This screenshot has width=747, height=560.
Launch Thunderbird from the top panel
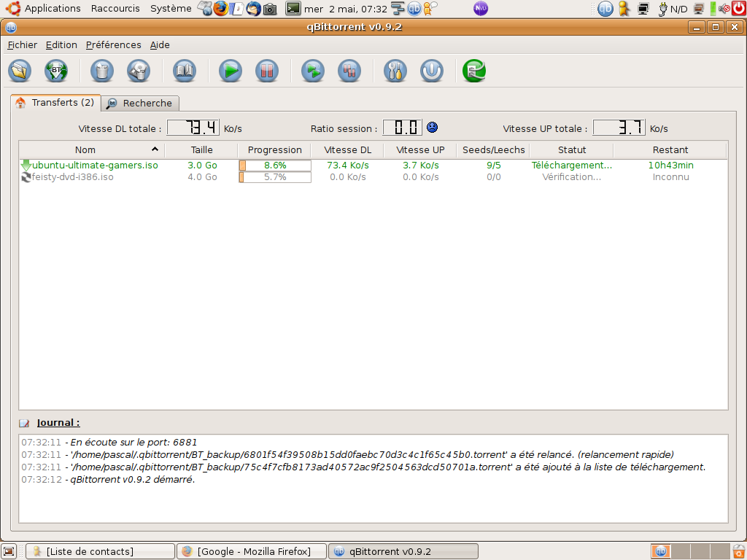(x=253, y=9)
